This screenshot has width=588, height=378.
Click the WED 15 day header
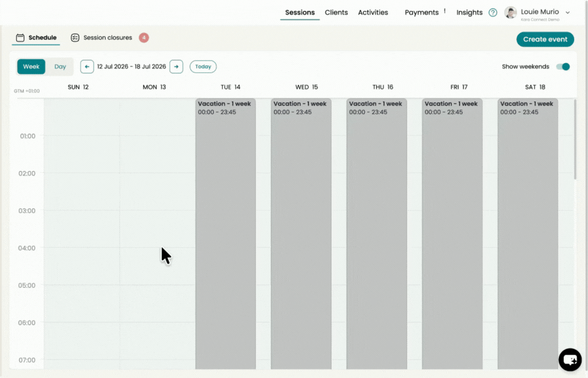coord(307,87)
